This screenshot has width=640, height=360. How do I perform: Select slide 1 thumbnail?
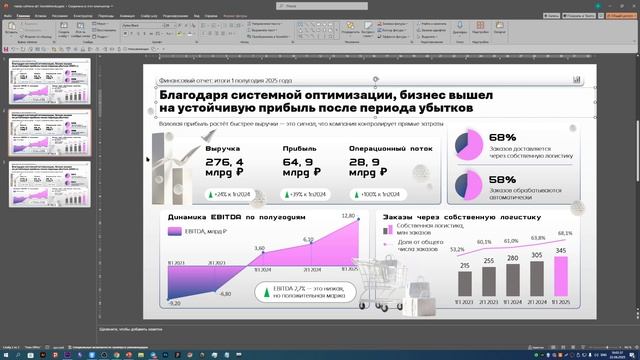(50, 81)
